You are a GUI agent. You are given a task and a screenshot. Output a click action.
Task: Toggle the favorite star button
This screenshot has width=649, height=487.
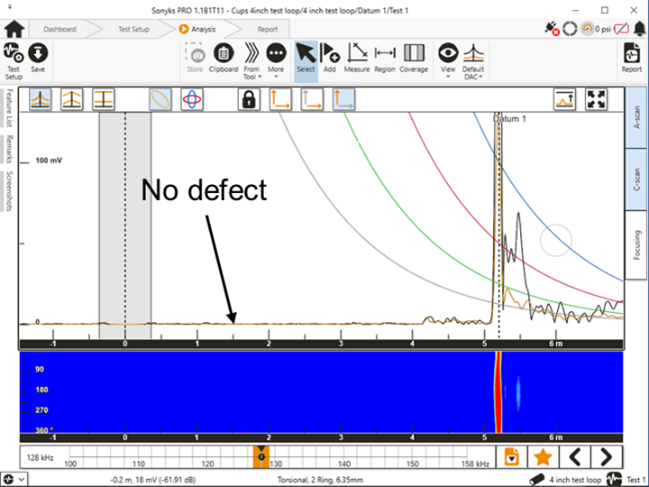[x=543, y=457]
